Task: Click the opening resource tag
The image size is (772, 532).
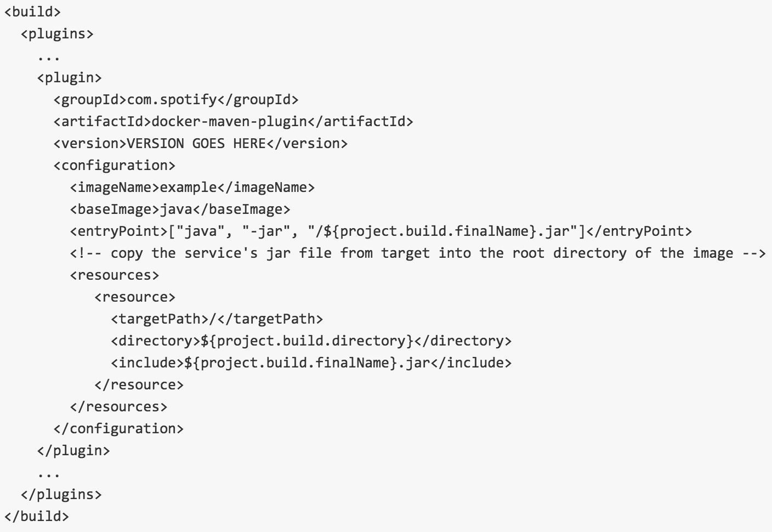Action: 135,297
